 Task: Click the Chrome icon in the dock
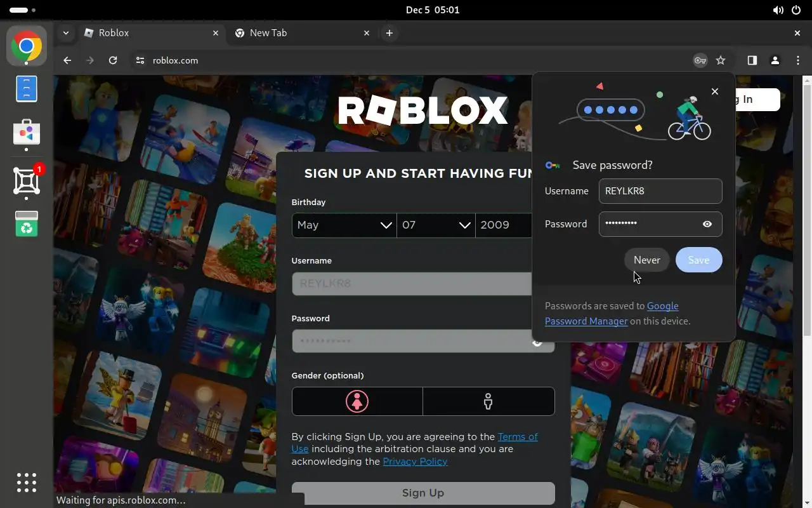click(27, 46)
